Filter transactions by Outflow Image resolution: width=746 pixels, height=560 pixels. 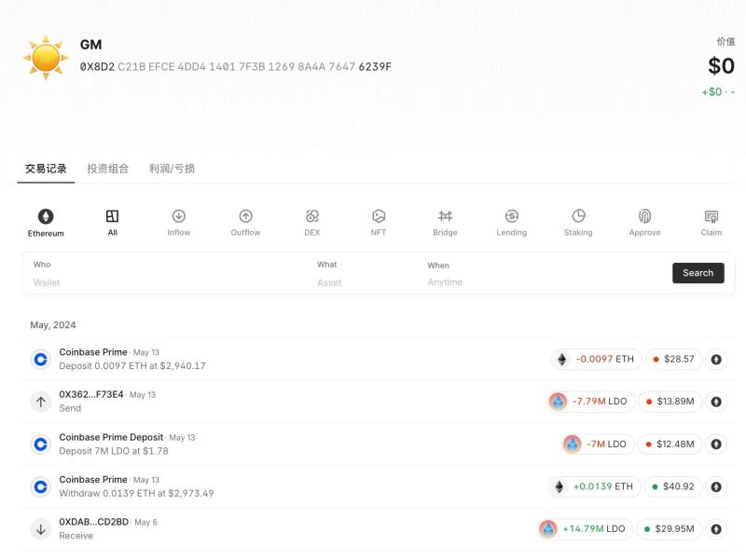245,216
